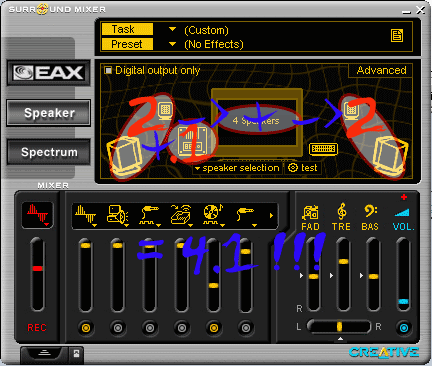Image resolution: width=432 pixels, height=366 pixels.
Task: Select the (Custom) task value
Action: [x=206, y=30]
